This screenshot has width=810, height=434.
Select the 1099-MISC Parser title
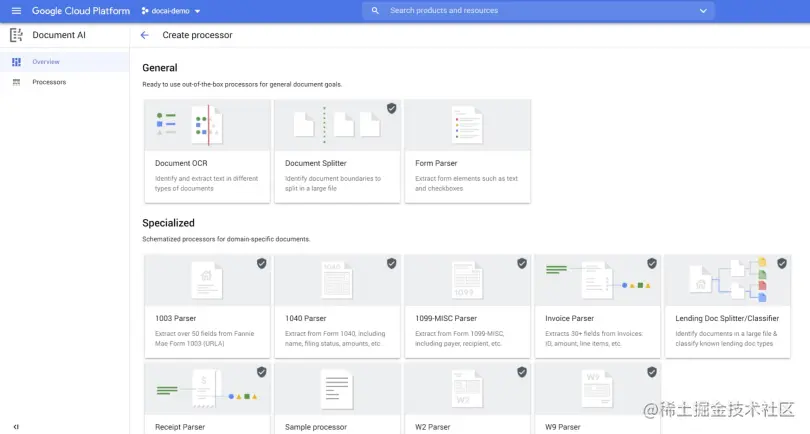(446, 318)
